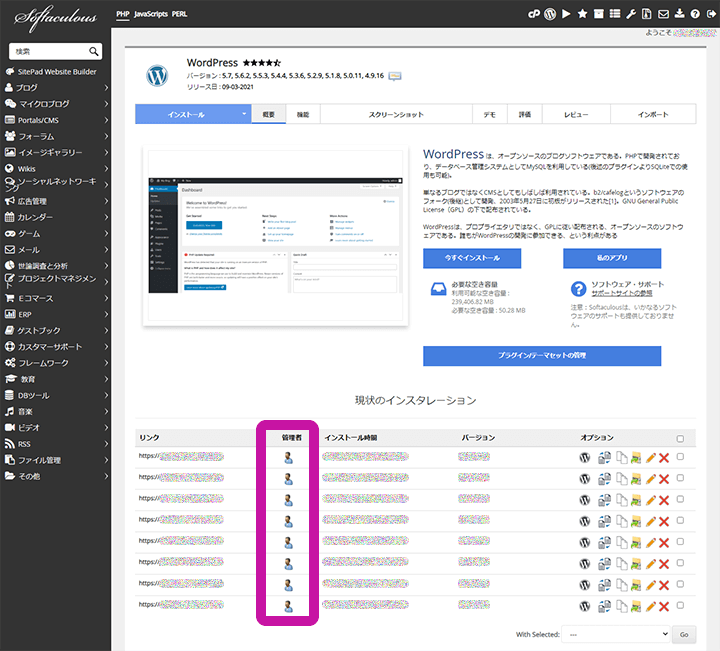
Task: Click the 今すぐインストール button
Action: point(472,258)
